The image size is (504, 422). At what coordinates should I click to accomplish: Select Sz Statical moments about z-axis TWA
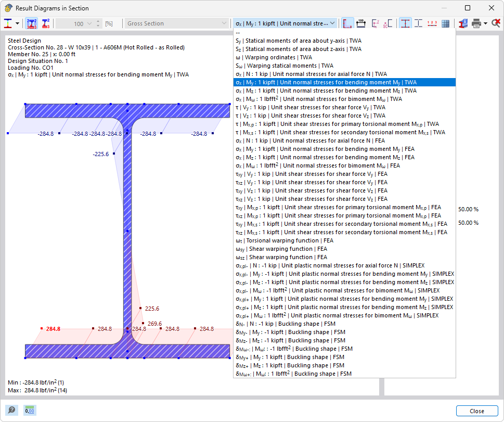coord(344,49)
